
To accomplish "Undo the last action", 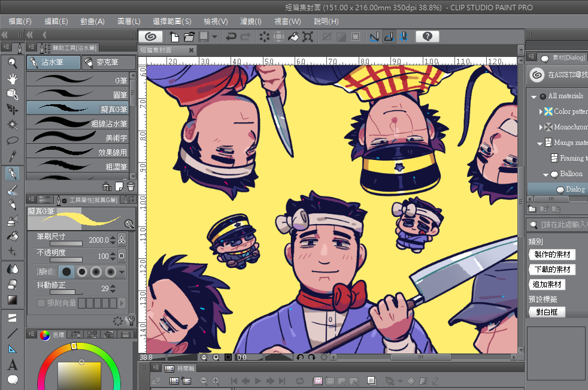I will pyautogui.click(x=231, y=37).
